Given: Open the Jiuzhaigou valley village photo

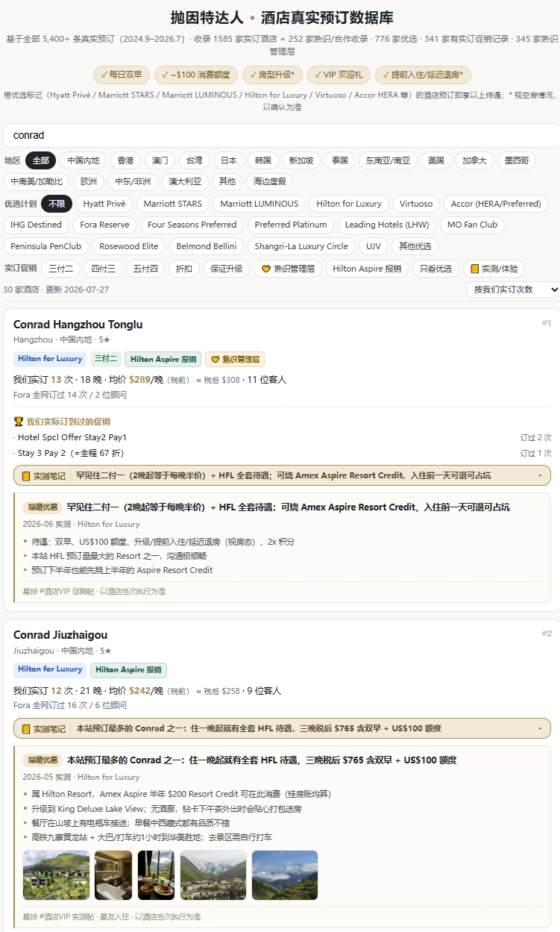Looking at the screenshot, I should tap(213, 875).
